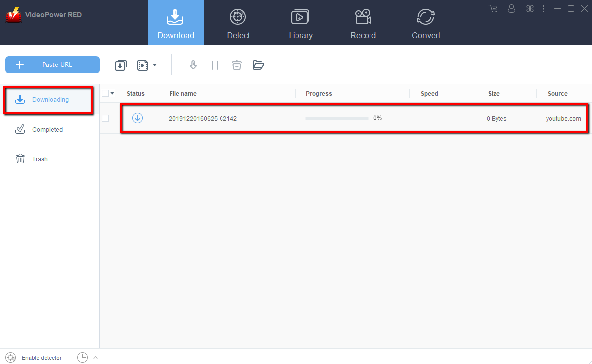This screenshot has width=592, height=364.
Task: Expand the up chevron beside the clock
Action: [x=95, y=358]
